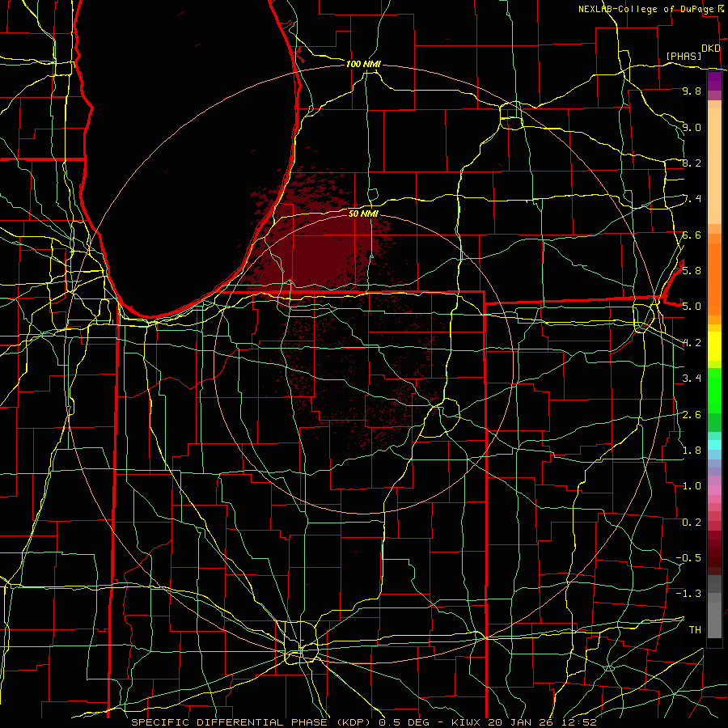Click the 0.2 value on the color scale
This screenshot has height=728, width=728.
click(692, 522)
